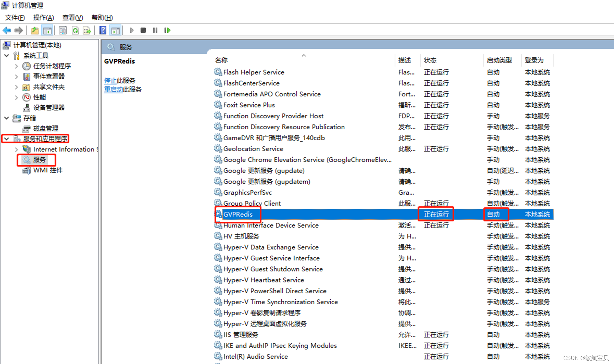The image size is (614, 364).
Task: Sort by the 启动类型 column header
Action: [x=502, y=60]
